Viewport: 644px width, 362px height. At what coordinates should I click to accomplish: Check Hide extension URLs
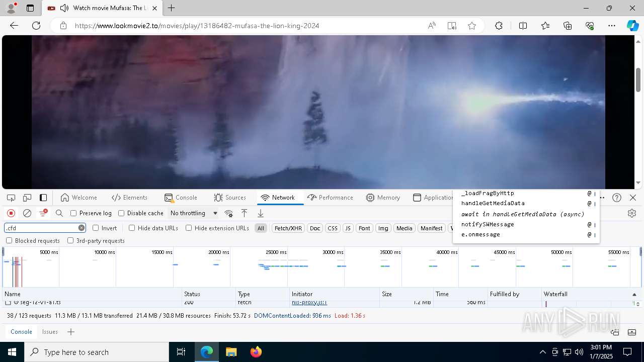pos(189,228)
